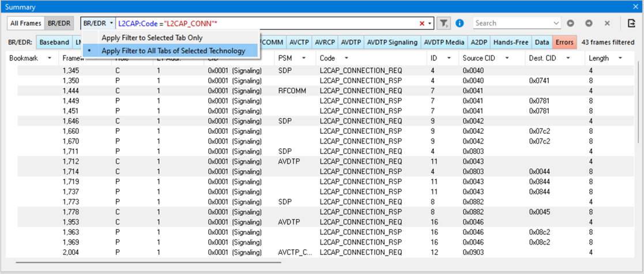Screen dimensions: 644x274
Task: Click Dest. CID 0x0044
Action: 540,171
